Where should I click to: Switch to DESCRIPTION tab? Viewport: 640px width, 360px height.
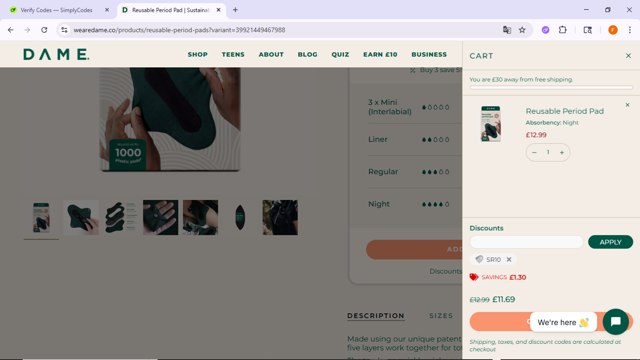point(376,316)
